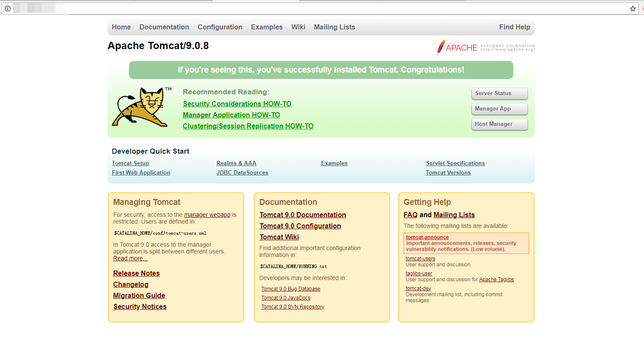This screenshot has width=644, height=344.
Task: Click the Apache Software Foundation feather logo
Action: pos(486,48)
